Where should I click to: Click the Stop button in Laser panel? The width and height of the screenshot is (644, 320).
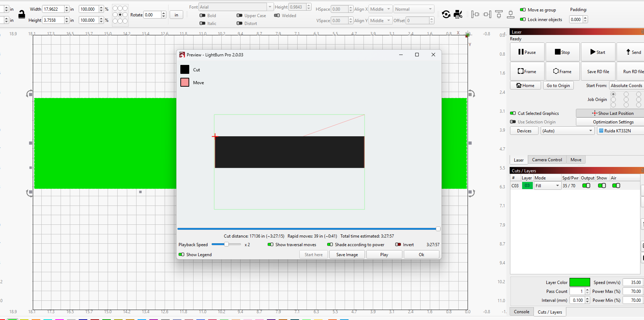562,52
